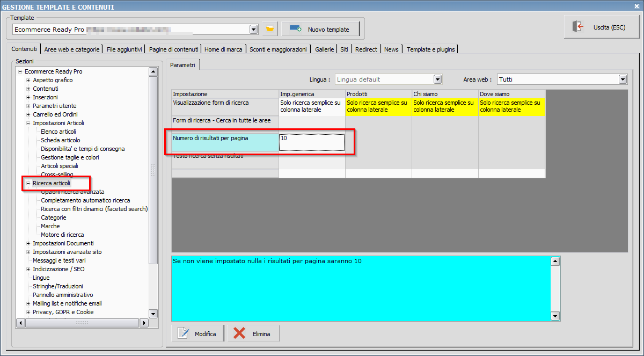Click description box scrollbar down arrow

click(555, 316)
